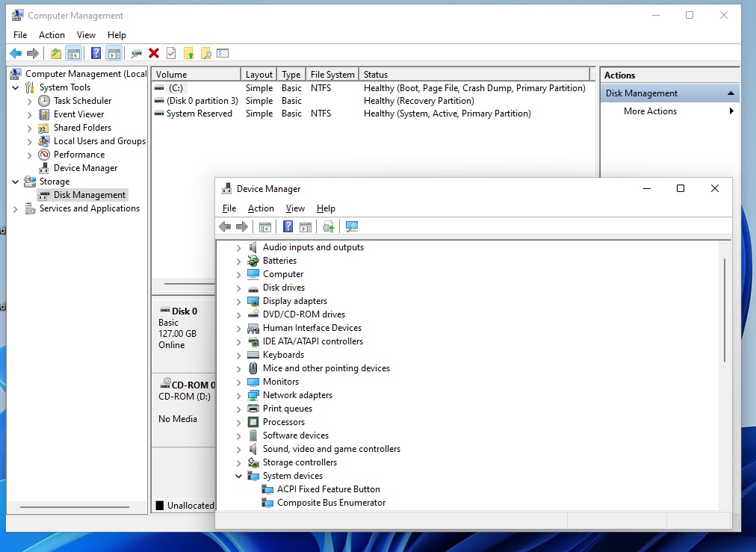
Task: Click the Shared Folders icon in the tree
Action: coord(43,128)
